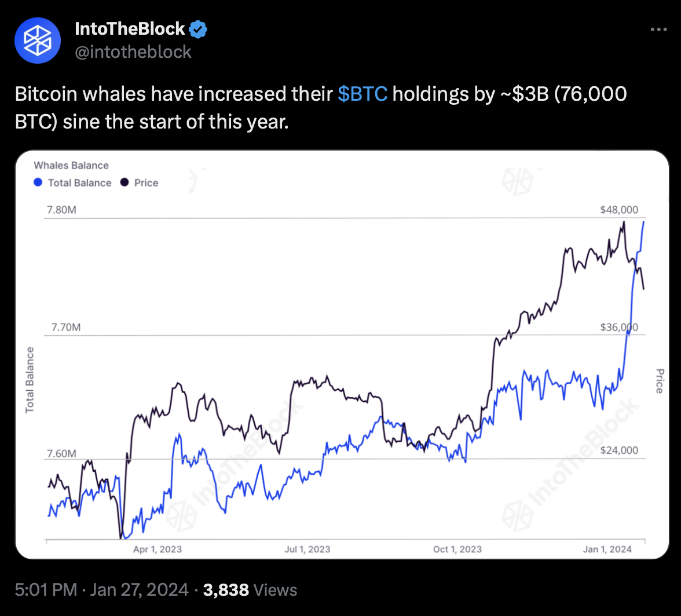
Task: Click the $48,000 price axis label
Action: point(619,210)
